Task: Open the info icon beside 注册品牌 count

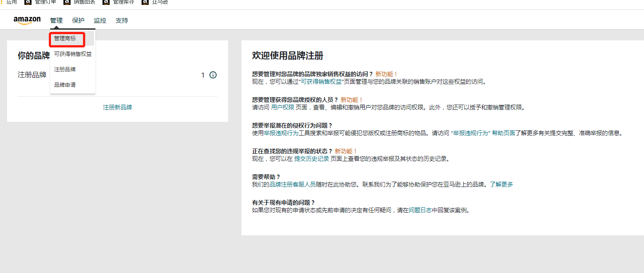Action: coord(213,75)
